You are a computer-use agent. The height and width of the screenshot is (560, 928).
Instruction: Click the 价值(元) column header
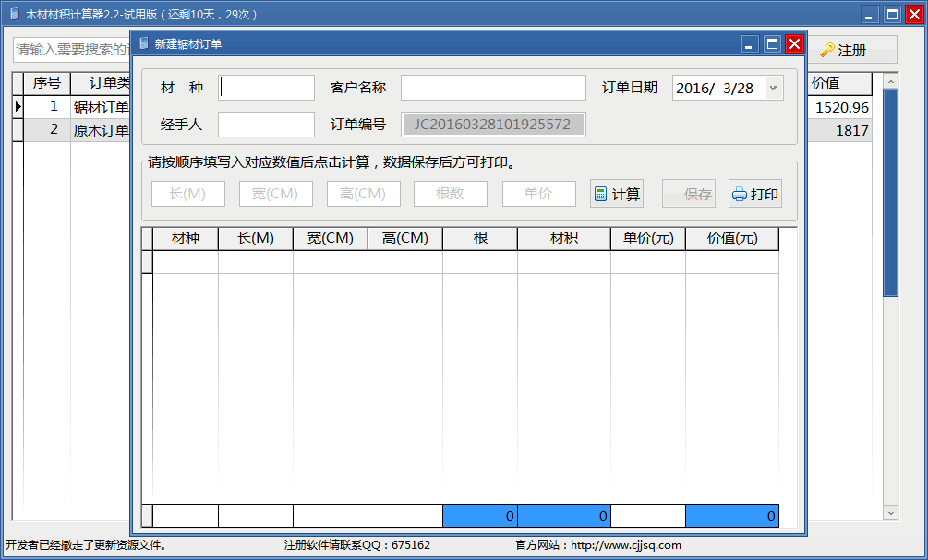click(x=731, y=238)
